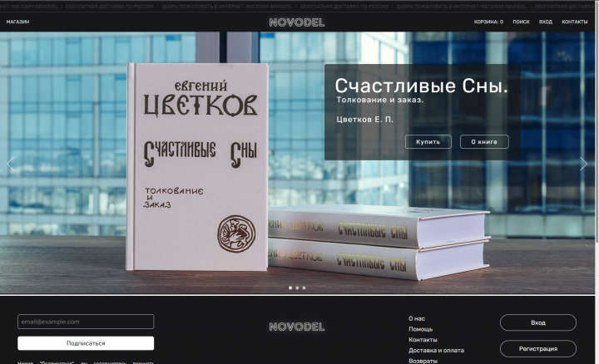Go to next slide with right arrow
599x364 pixels.
point(583,164)
